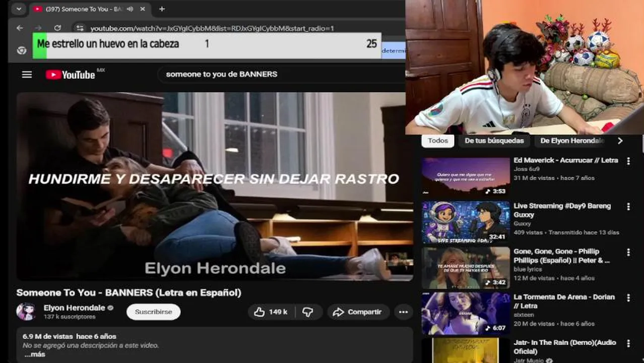Viewport: 644px width, 363px height.
Task: Expand description with ...más
Action: click(x=34, y=354)
